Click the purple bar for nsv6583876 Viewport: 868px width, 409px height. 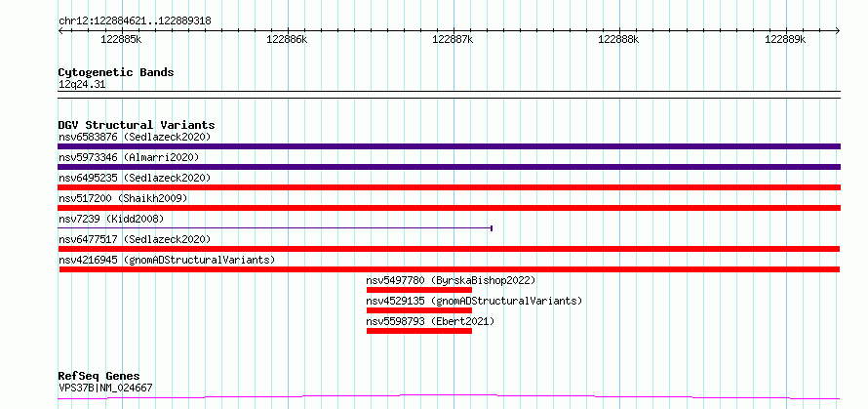449,146
